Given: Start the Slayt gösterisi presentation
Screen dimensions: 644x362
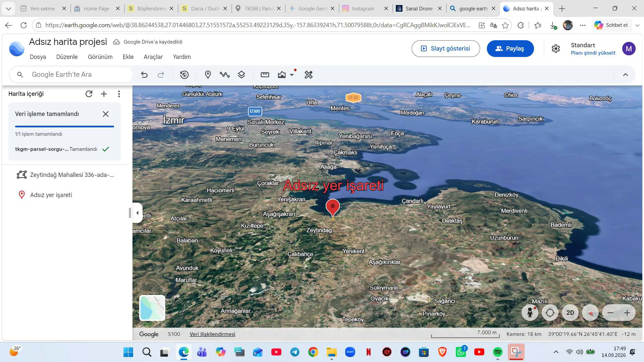Looking at the screenshot, I should pyautogui.click(x=446, y=49).
